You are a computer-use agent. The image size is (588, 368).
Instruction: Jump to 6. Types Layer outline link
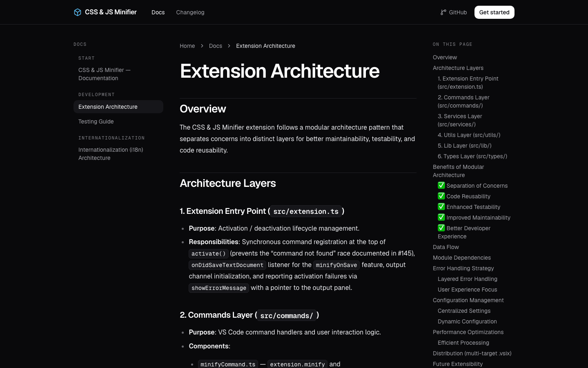coord(472,156)
